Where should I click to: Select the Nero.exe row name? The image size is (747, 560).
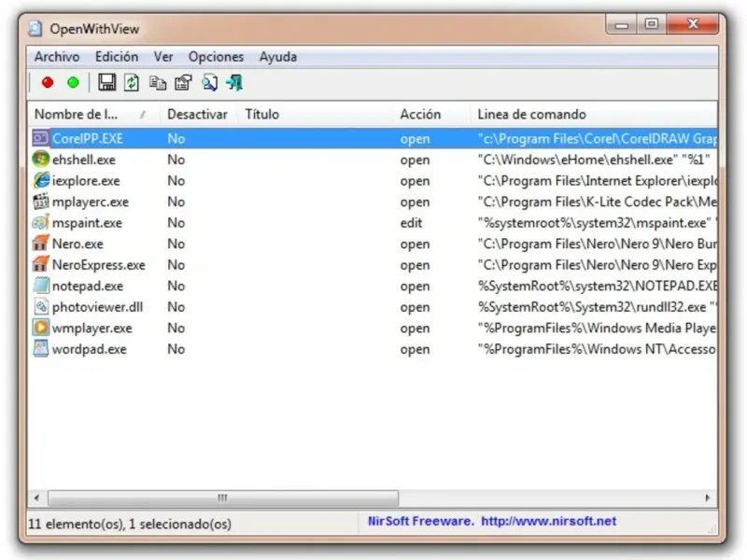pos(78,244)
